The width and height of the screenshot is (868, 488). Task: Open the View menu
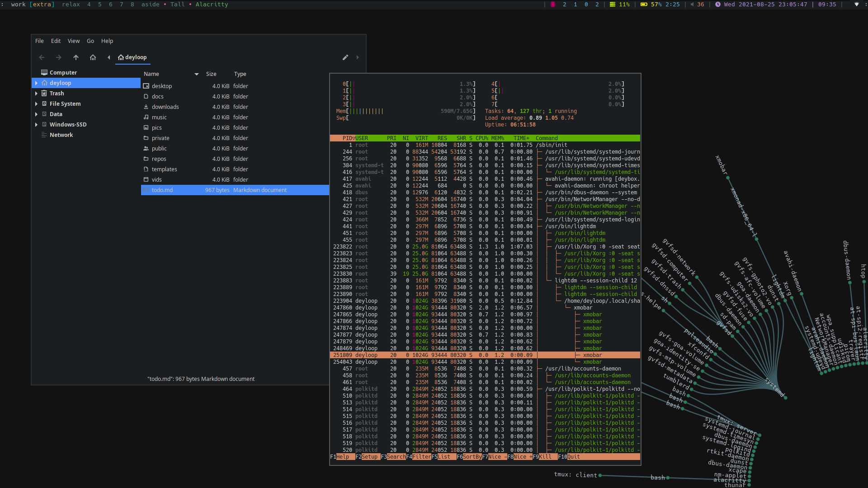coord(74,41)
